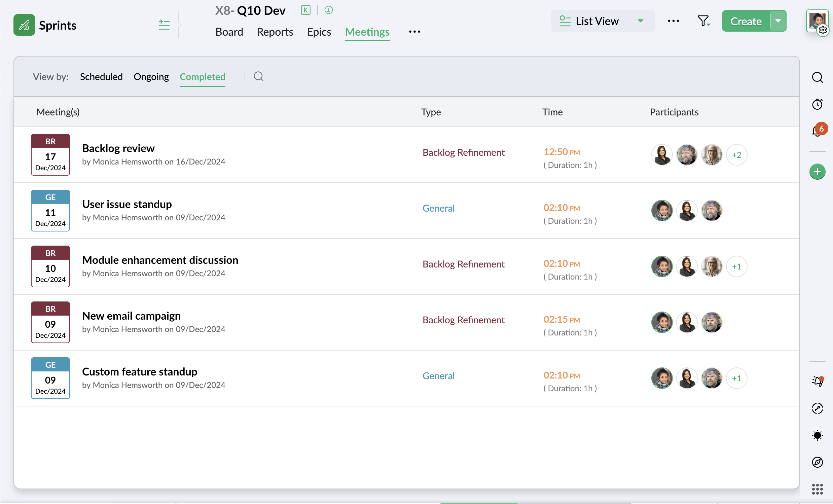Open the Create button dropdown arrow
This screenshot has width=833, height=504.
point(778,21)
